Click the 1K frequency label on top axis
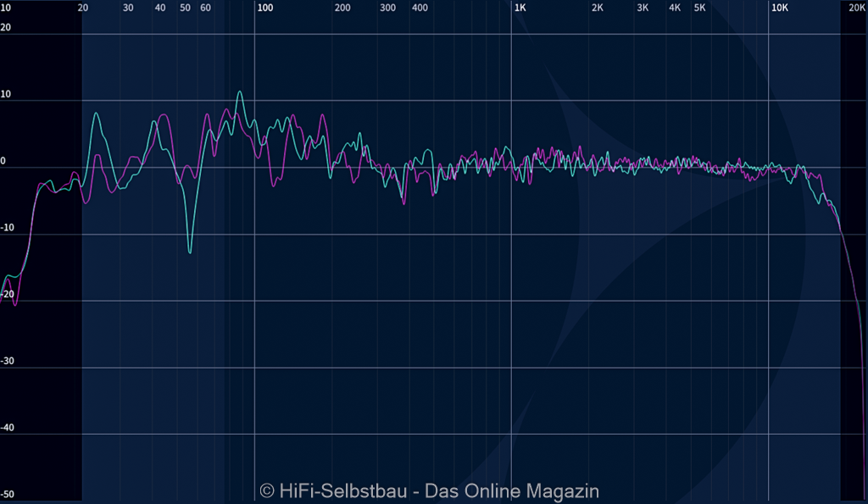Screen dimensions: 868x504 520,8
